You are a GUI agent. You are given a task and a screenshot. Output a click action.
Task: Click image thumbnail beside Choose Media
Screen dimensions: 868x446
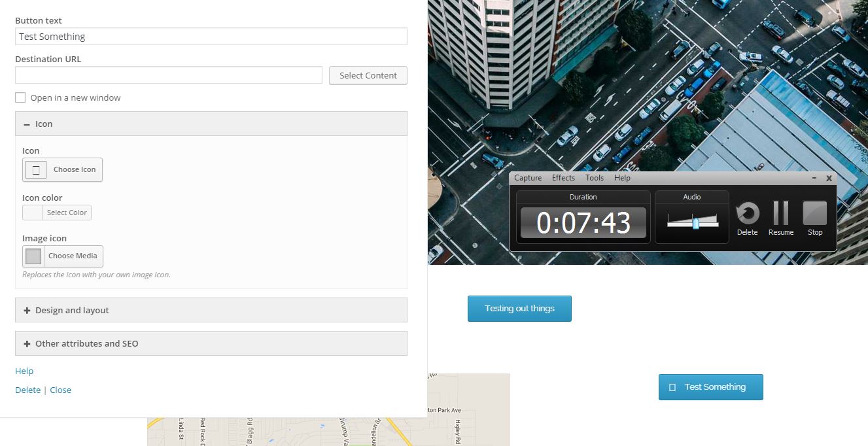click(33, 256)
